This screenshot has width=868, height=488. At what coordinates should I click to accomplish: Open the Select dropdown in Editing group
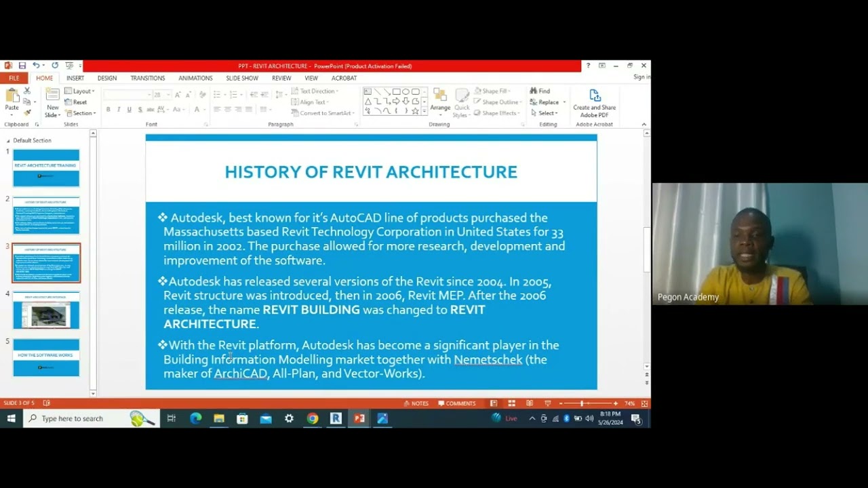(544, 113)
